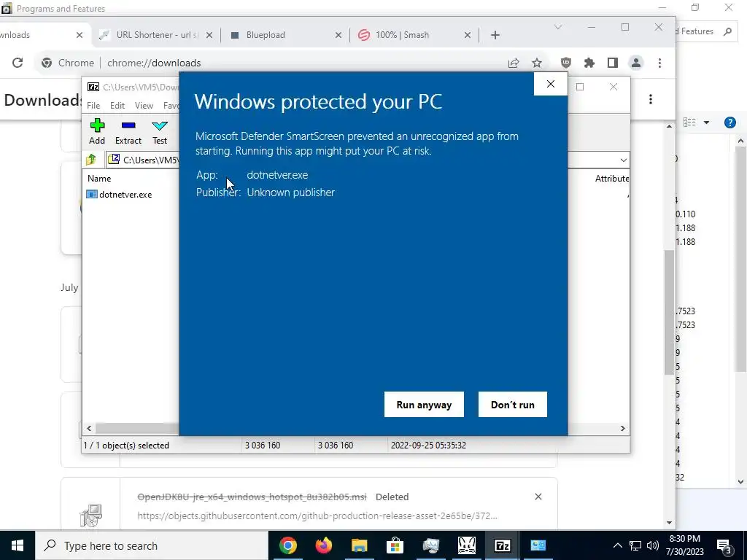Close the Windows protected your PC dialog
747x560 pixels.
(x=551, y=84)
